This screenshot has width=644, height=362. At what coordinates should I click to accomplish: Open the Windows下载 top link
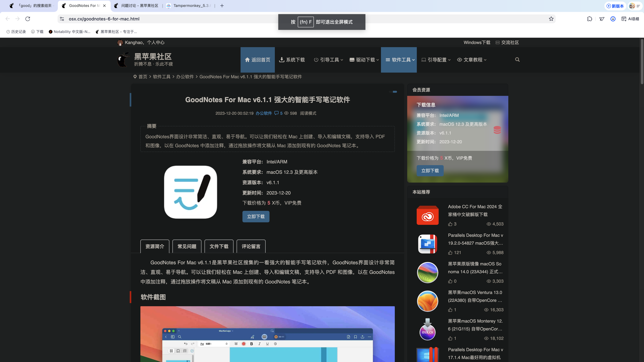click(477, 42)
